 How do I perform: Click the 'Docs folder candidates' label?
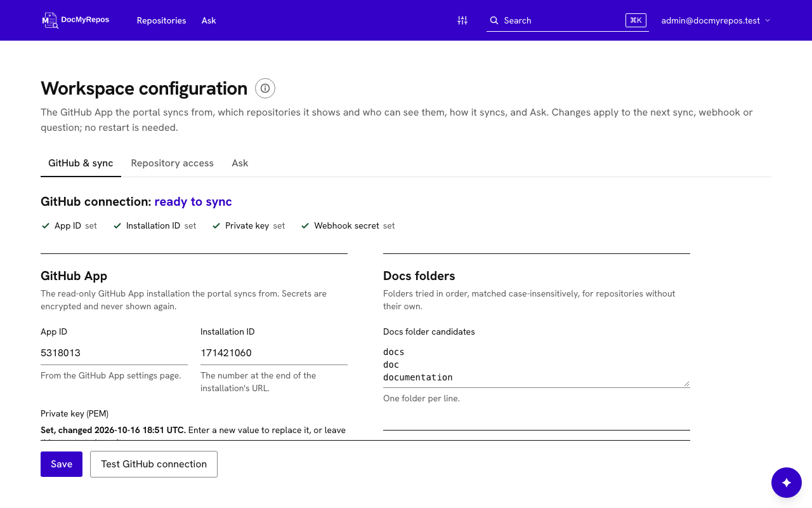click(429, 331)
